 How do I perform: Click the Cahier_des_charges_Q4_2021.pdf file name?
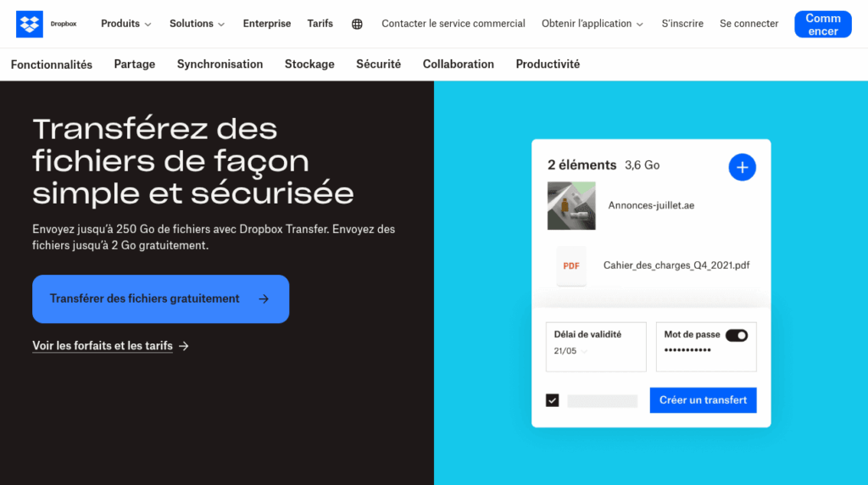click(x=676, y=265)
